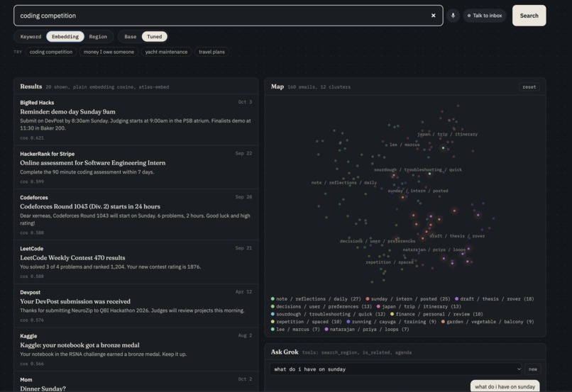The width and height of the screenshot is (572, 392).
Task: Select decisions / user / preferences (13) legend entry
Action: [321, 306]
